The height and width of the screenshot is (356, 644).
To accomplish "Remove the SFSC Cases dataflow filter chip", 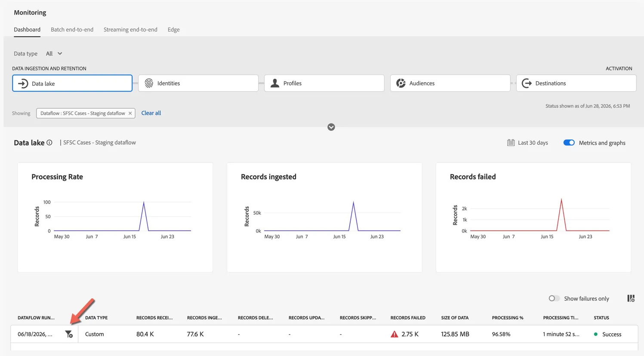I will tap(130, 113).
